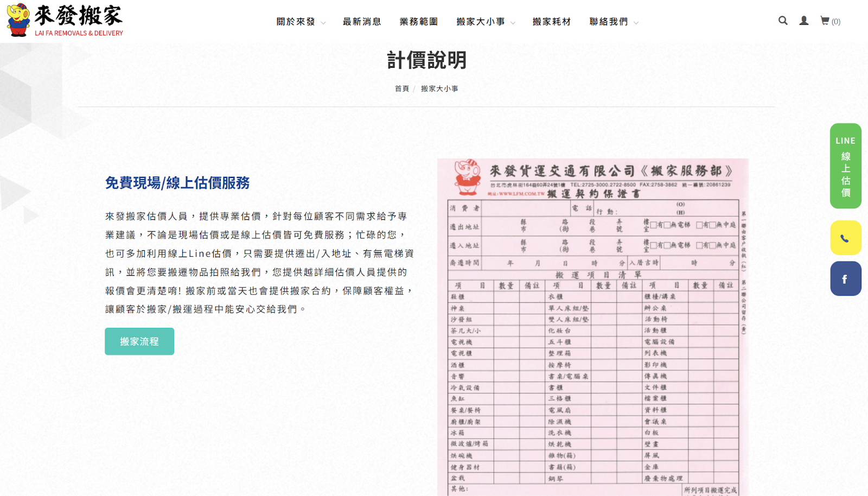Click the 首頁 breadcrumb link
The image size is (868, 496).
click(402, 88)
